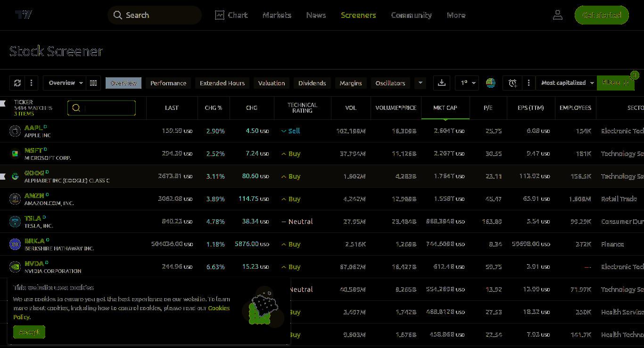Click the TSLA company logo
The image size is (644, 348).
(15, 222)
